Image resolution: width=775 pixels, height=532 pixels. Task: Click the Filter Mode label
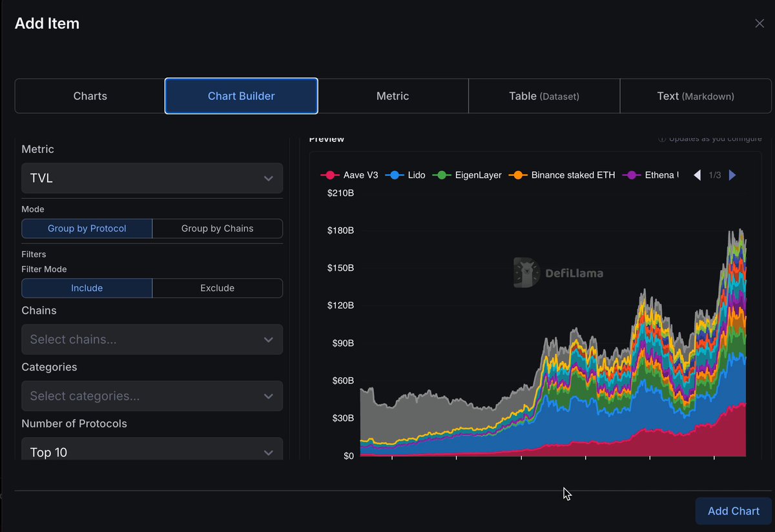click(x=44, y=269)
